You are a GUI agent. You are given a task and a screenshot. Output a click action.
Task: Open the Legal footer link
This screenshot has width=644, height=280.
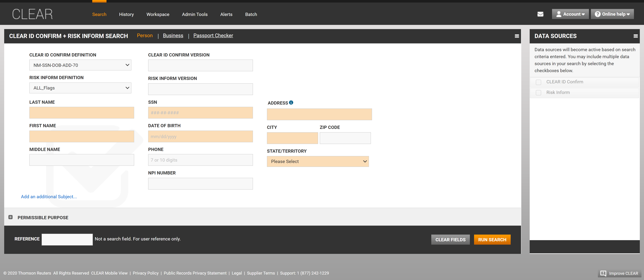click(236, 273)
